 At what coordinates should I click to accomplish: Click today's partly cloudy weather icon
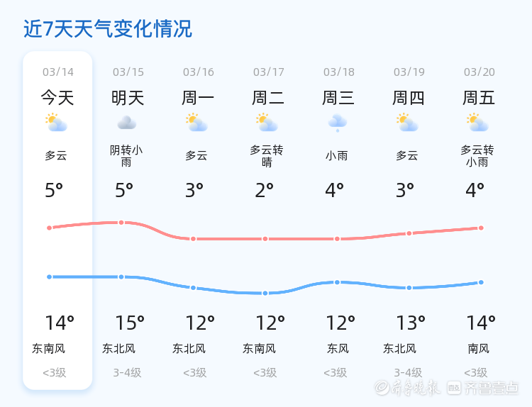pos(56,123)
